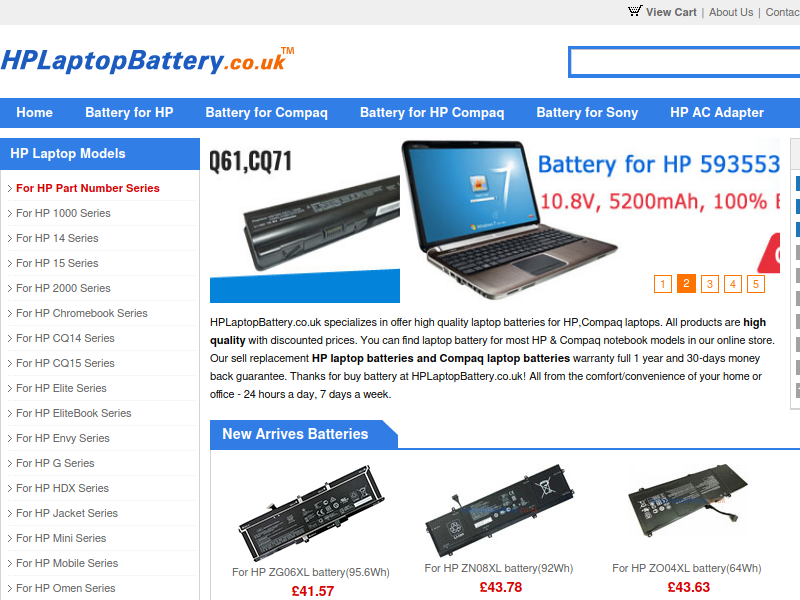This screenshot has height=600, width=800.
Task: Open Battery for Sony menu
Action: [x=587, y=113]
